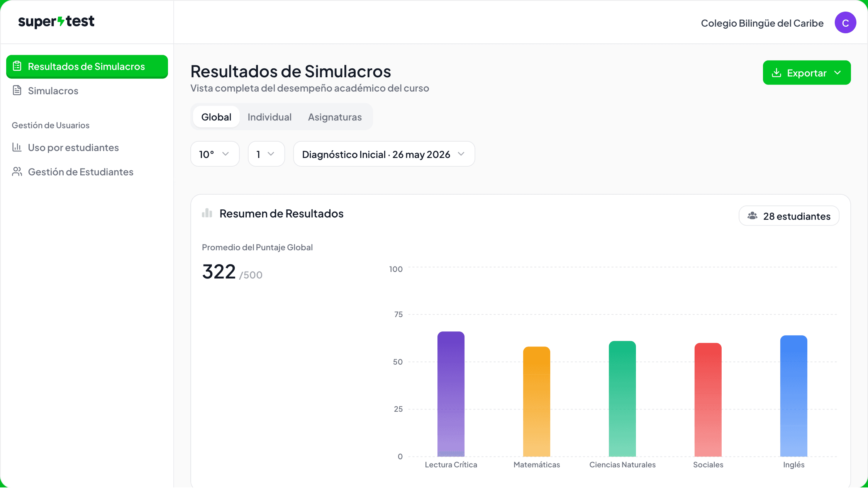Open Uso por estudiantes page
The height and width of the screenshot is (489, 868).
(x=87, y=148)
